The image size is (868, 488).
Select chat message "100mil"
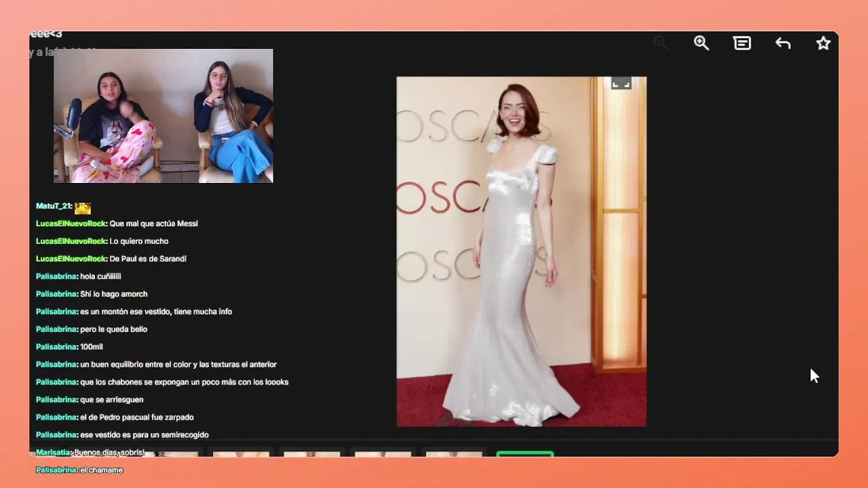click(92, 347)
